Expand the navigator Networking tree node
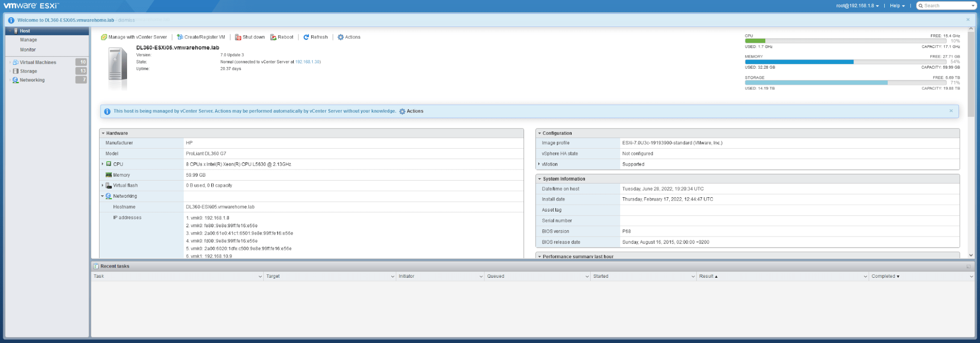 (x=10, y=80)
